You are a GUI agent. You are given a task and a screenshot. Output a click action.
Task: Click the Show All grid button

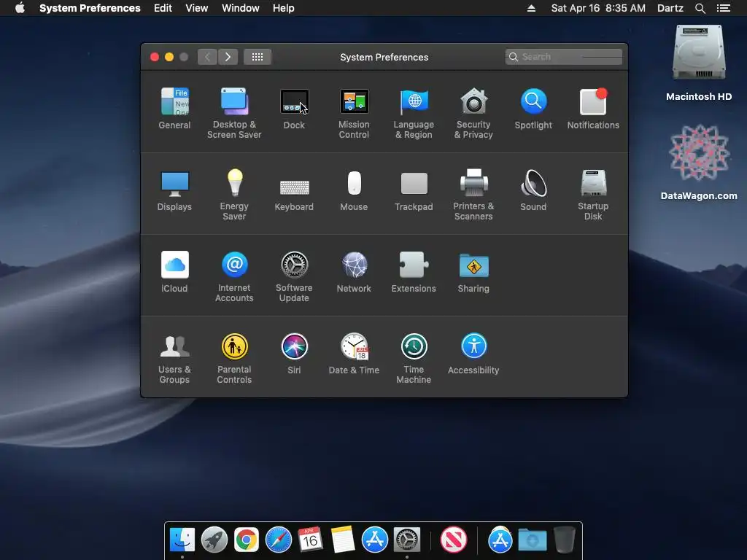click(258, 57)
